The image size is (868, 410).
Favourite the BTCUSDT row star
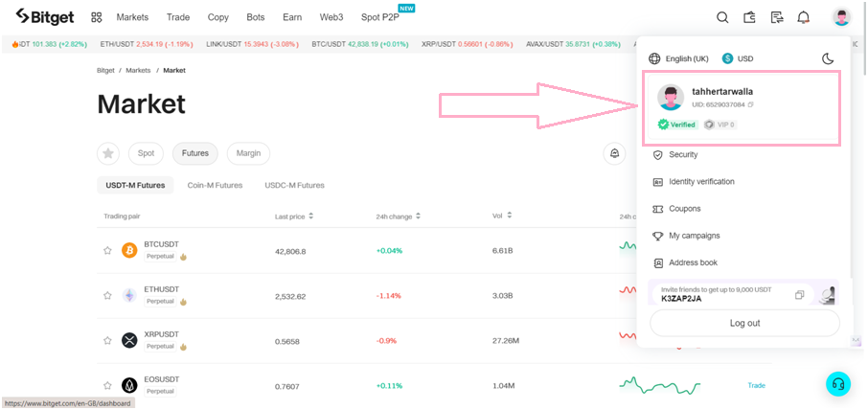click(107, 251)
